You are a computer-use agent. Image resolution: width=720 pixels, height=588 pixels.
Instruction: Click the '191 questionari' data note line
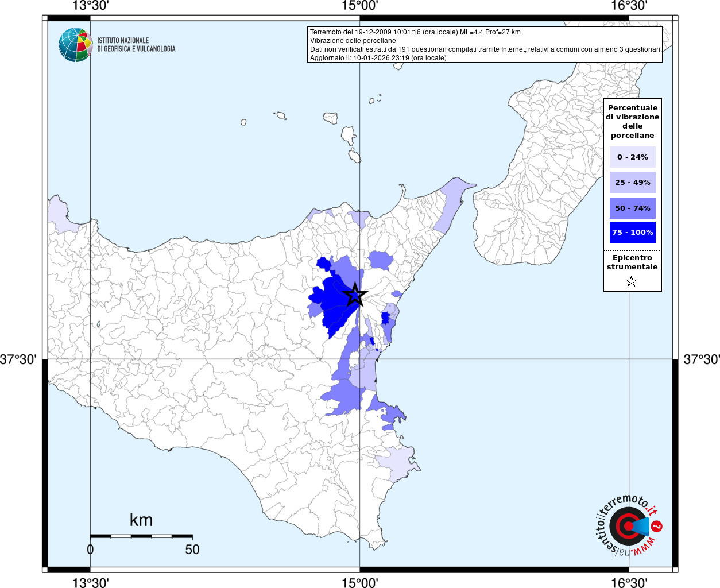(x=486, y=49)
